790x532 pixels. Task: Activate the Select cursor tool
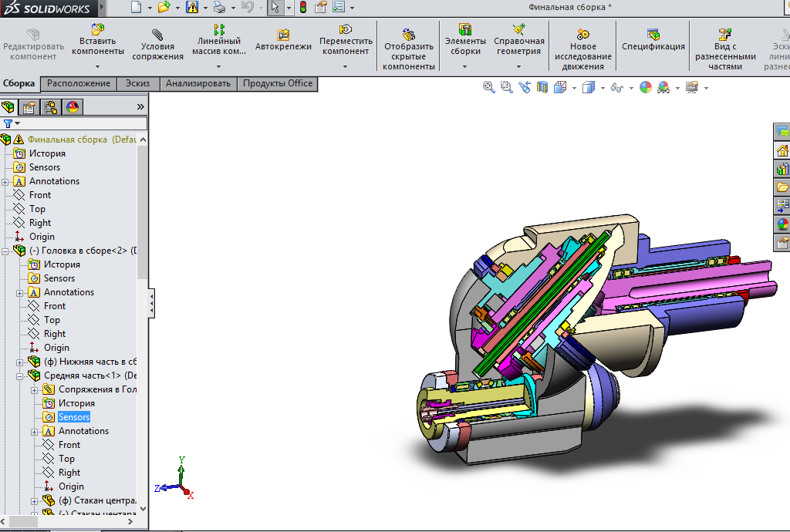click(275, 7)
